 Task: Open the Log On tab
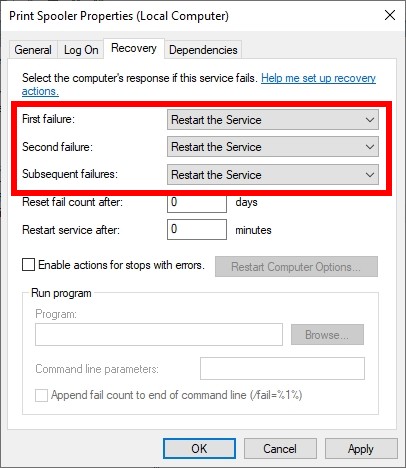click(81, 50)
